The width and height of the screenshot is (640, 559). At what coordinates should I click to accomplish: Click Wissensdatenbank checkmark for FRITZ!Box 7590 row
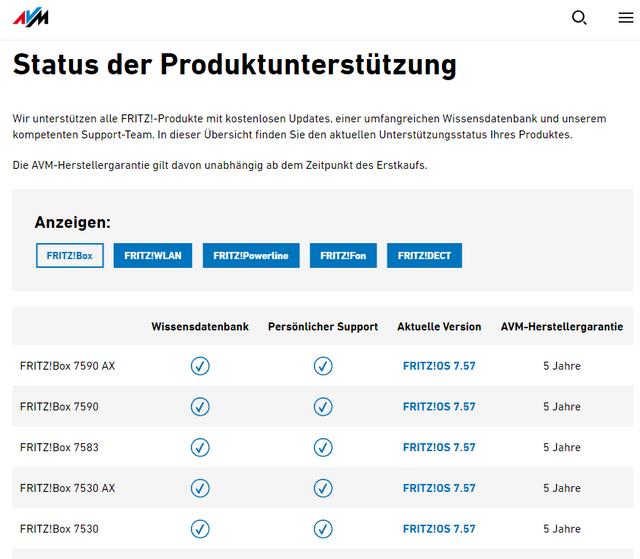click(200, 407)
